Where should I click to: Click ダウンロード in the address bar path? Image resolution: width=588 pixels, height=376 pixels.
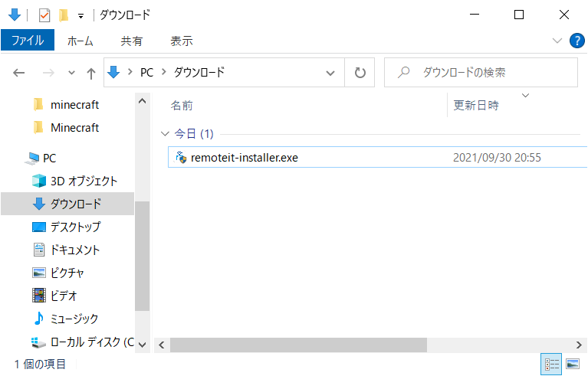click(x=199, y=72)
